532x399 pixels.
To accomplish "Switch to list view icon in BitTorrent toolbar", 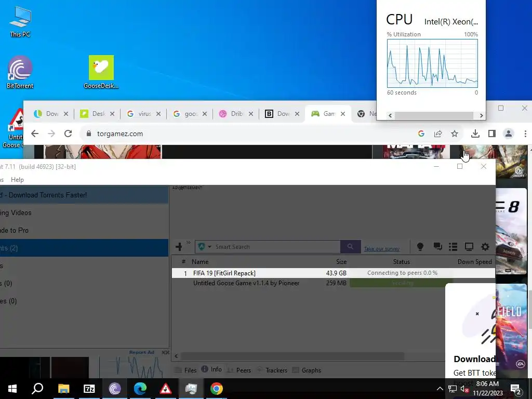I will point(453,247).
